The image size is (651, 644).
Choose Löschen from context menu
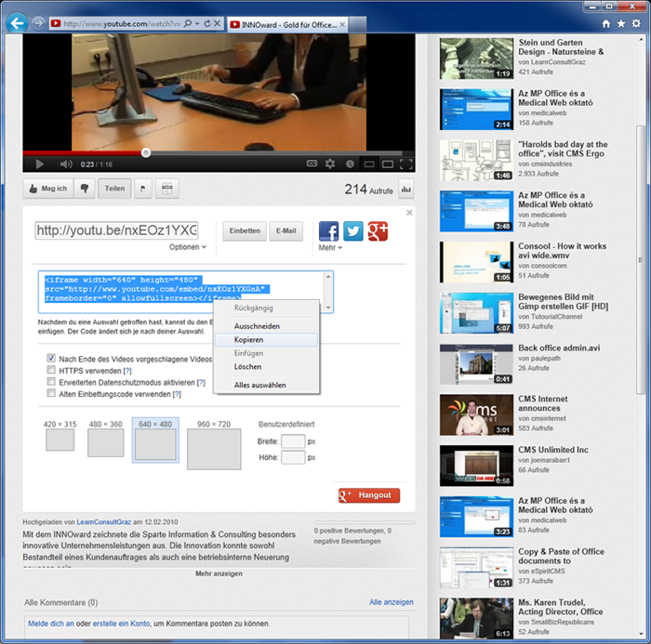point(266,367)
